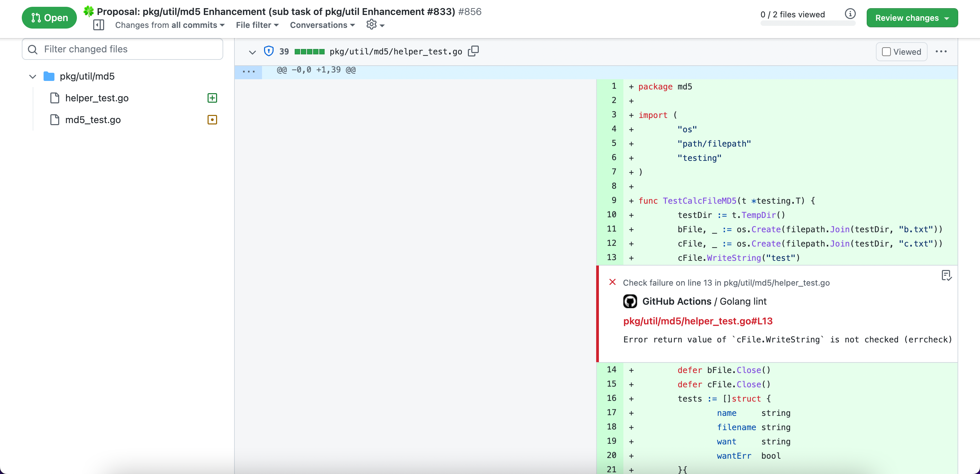980x474 pixels.
Task: Collapse the pkg/util/md5 folder
Action: pos(33,77)
